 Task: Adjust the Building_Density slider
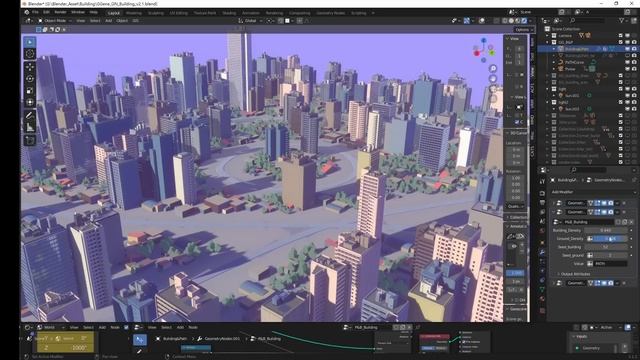point(606,230)
